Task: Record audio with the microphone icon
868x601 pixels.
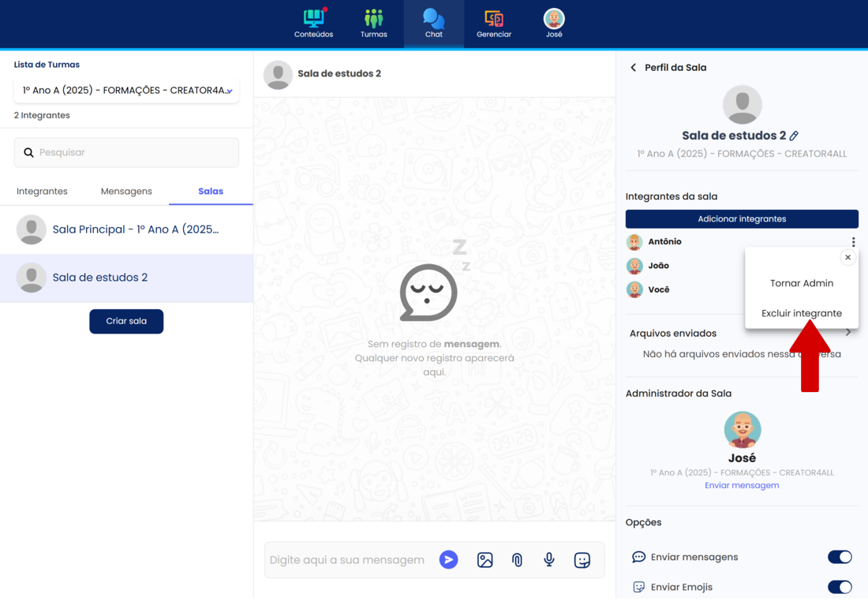Action: (x=549, y=560)
